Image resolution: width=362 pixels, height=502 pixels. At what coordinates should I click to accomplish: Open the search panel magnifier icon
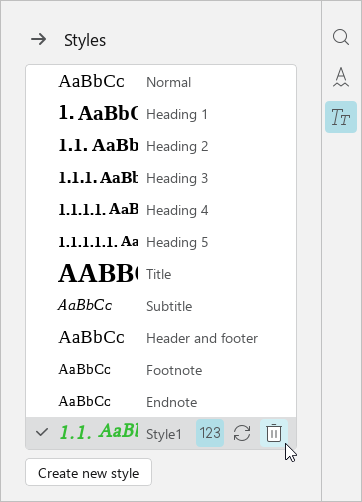pyautogui.click(x=341, y=37)
